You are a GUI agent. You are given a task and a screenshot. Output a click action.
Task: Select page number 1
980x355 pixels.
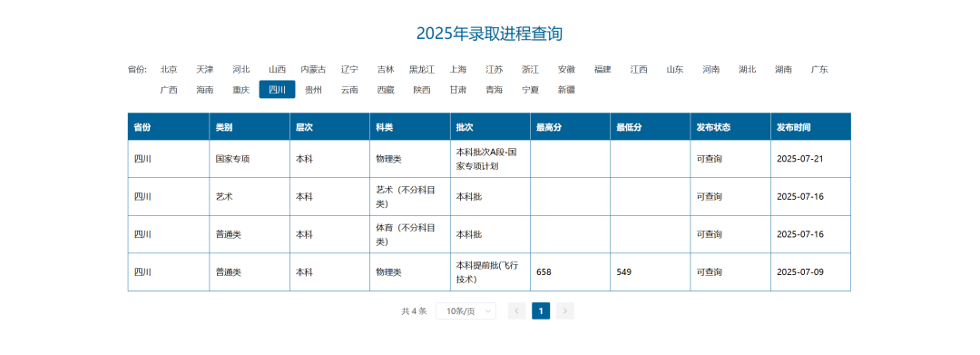(x=541, y=311)
